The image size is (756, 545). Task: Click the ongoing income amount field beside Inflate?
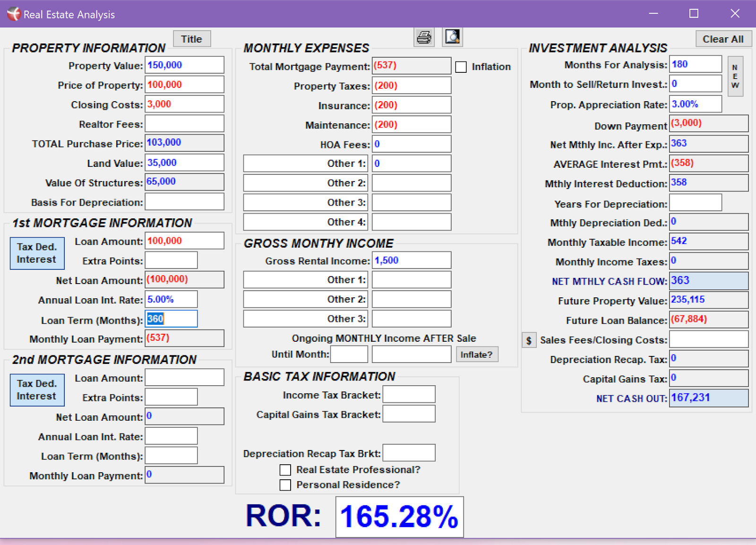coord(412,355)
